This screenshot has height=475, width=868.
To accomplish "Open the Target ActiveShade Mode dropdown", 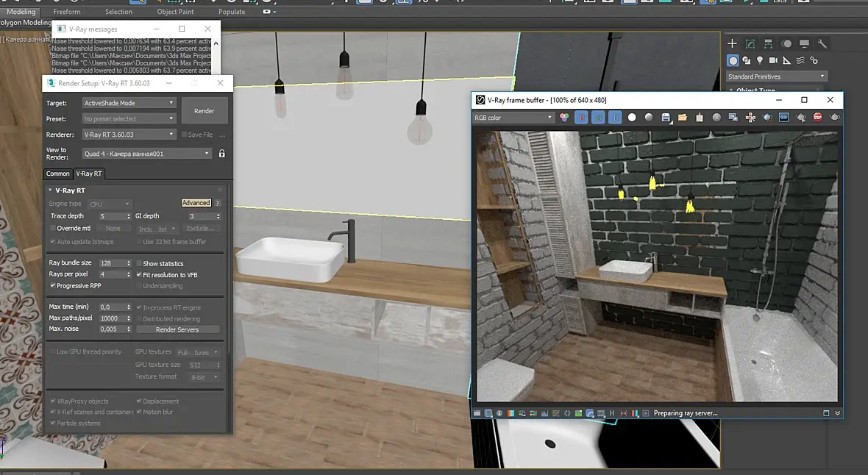I will (129, 103).
